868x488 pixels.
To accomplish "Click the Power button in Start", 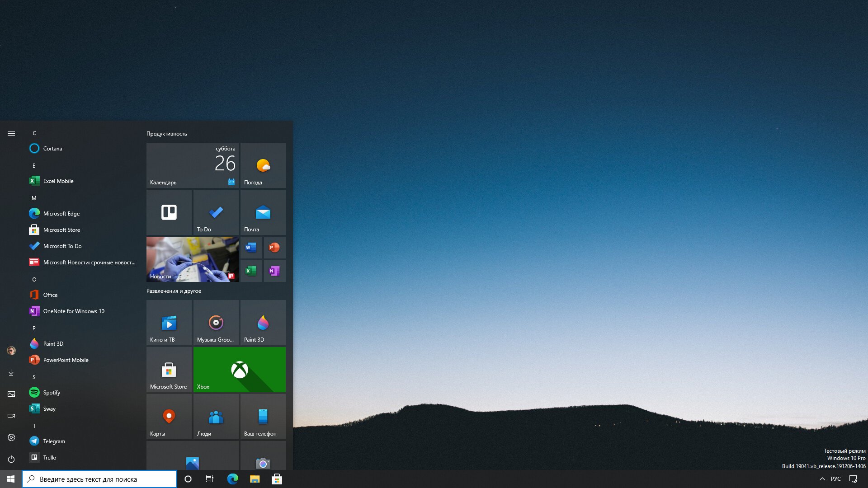I will (11, 459).
